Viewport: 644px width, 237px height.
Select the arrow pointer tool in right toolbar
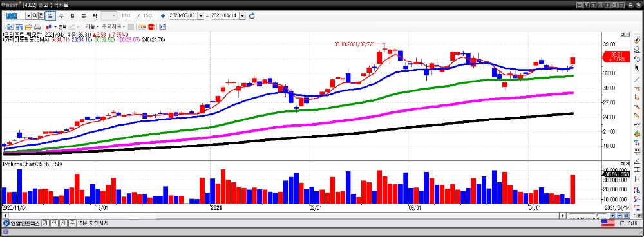(637, 68)
